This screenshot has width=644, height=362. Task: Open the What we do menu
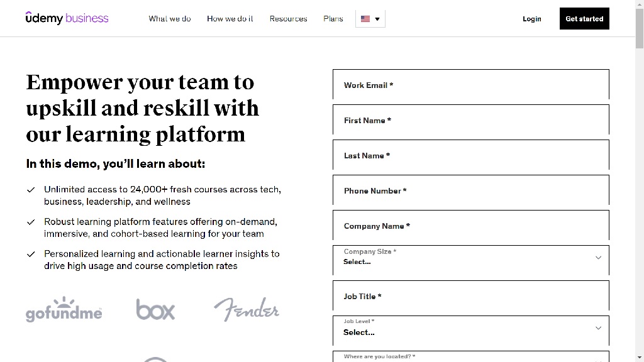(170, 19)
